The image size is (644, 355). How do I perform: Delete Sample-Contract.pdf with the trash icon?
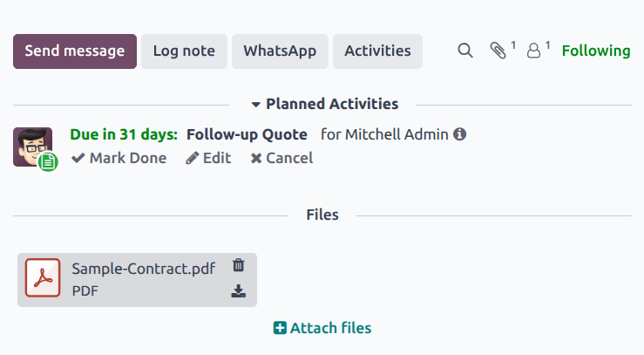[238, 265]
